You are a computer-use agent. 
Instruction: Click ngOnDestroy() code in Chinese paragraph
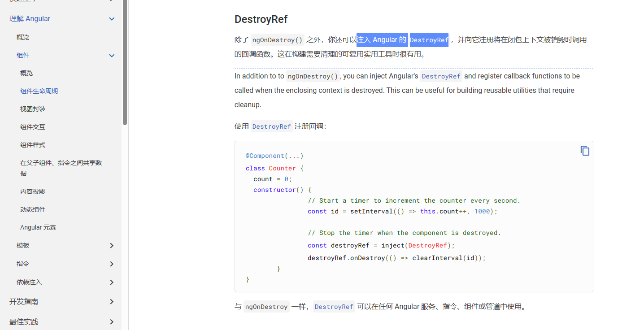(x=278, y=40)
